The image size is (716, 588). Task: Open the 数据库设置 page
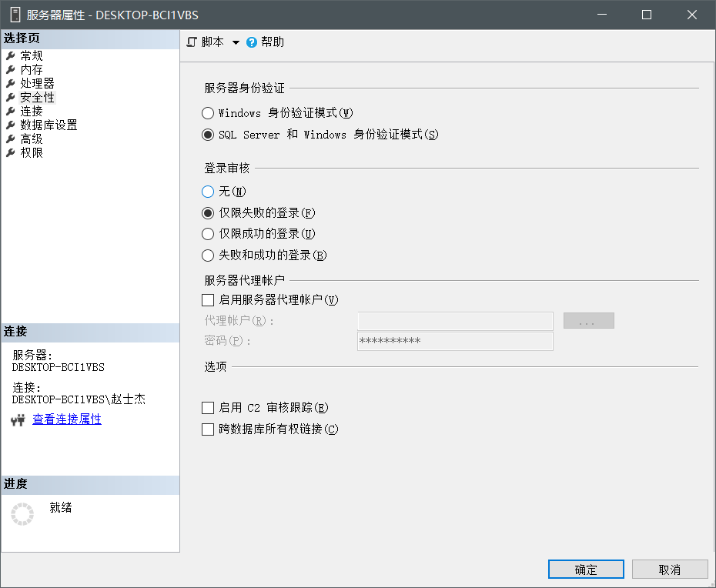click(49, 125)
